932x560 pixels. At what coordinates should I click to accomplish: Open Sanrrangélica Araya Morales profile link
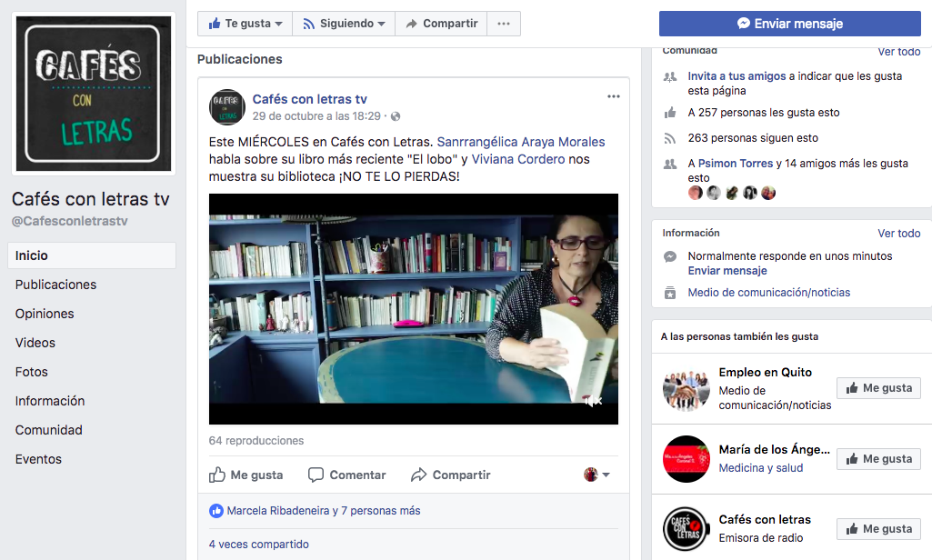pyautogui.click(x=521, y=142)
